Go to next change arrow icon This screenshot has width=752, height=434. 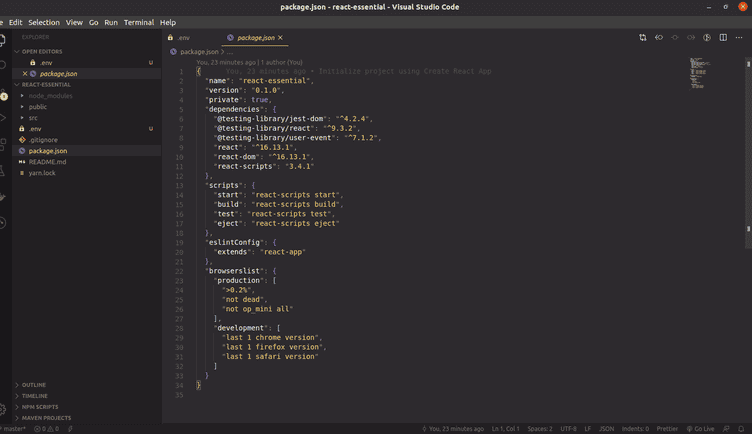pyautogui.click(x=691, y=37)
